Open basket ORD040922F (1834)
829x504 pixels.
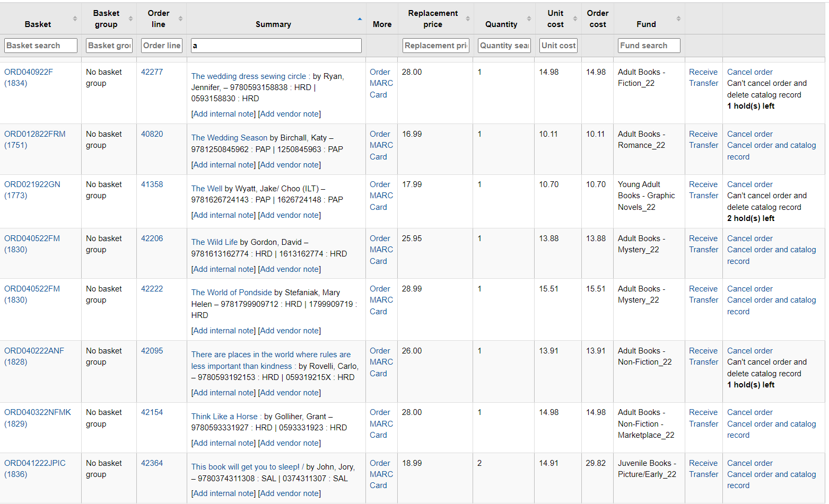pos(29,77)
